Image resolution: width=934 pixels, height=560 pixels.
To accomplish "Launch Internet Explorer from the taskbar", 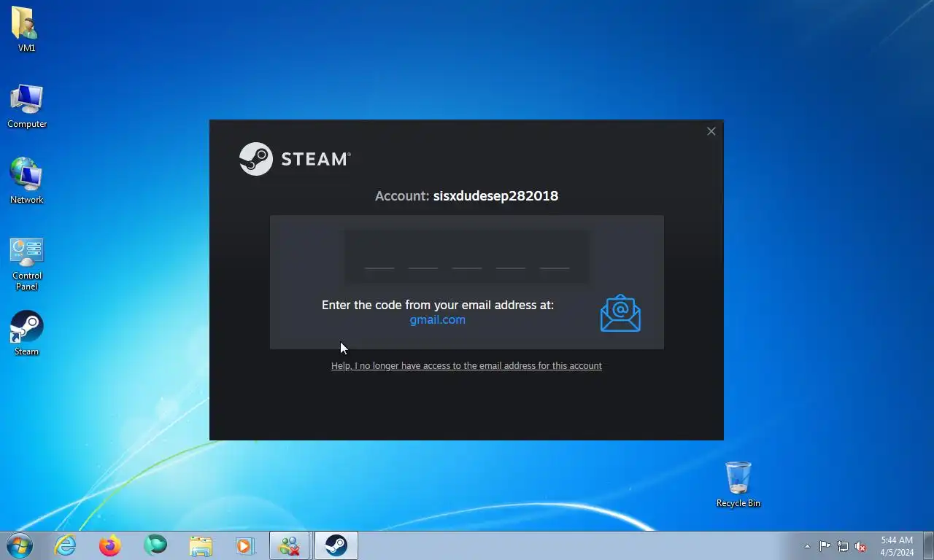I will click(x=66, y=545).
